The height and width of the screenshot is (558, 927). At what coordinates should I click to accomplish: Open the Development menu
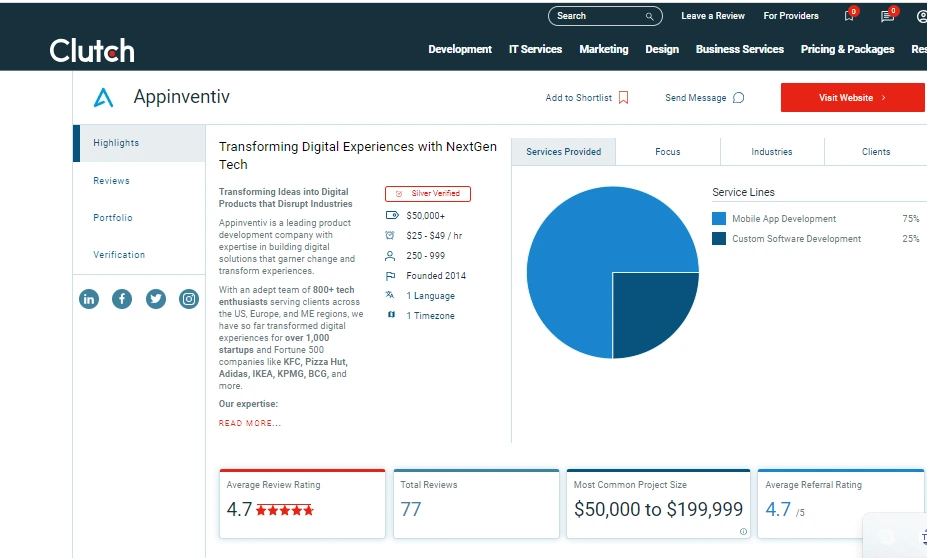[460, 49]
